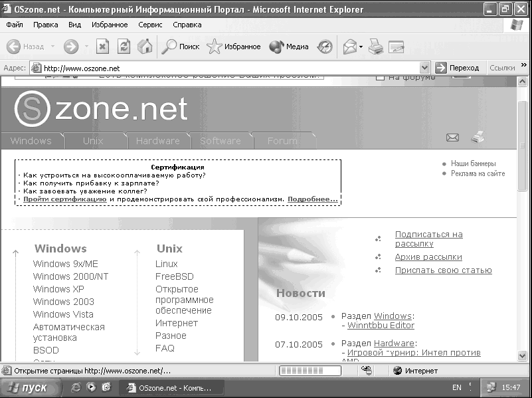Open the Справка menu
Image resolution: width=532 pixels, height=398 pixels.
pos(187,25)
